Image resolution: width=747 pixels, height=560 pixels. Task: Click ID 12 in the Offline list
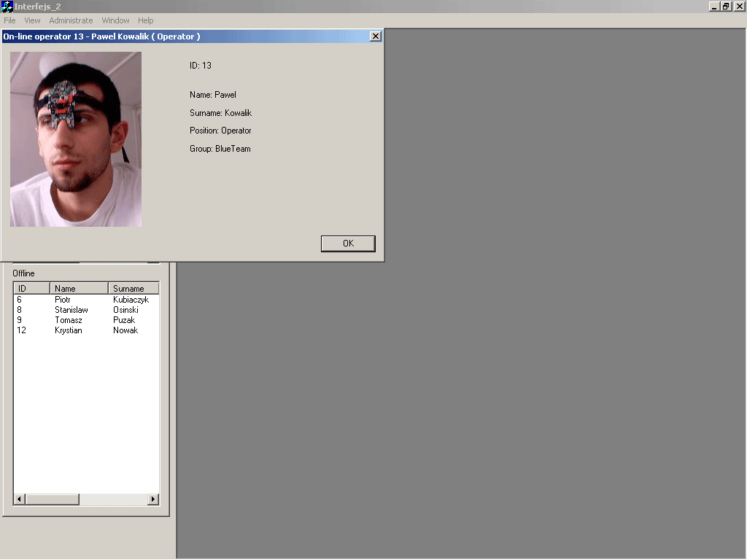[x=21, y=330]
